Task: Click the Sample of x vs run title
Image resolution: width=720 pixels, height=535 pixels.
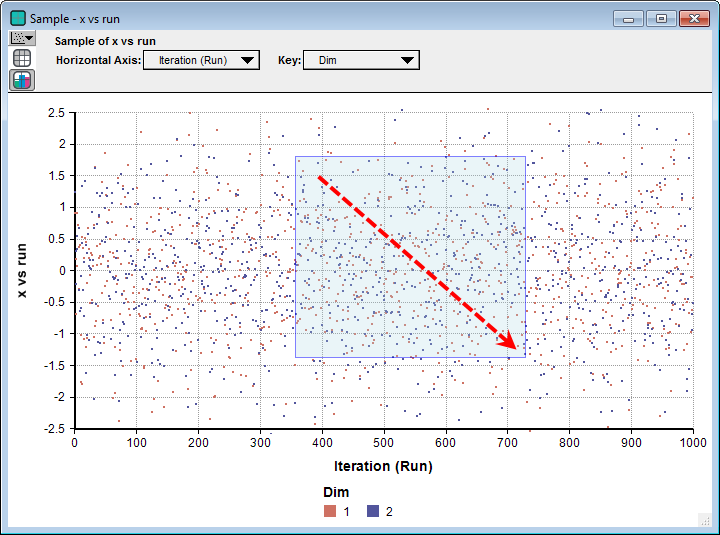Action: tap(105, 41)
